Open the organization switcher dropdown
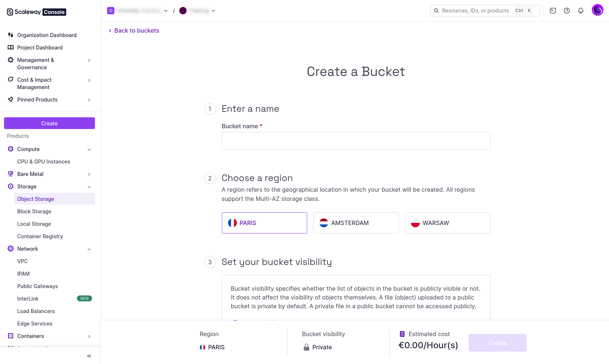Screen dimensions: 609x364 pos(165,11)
